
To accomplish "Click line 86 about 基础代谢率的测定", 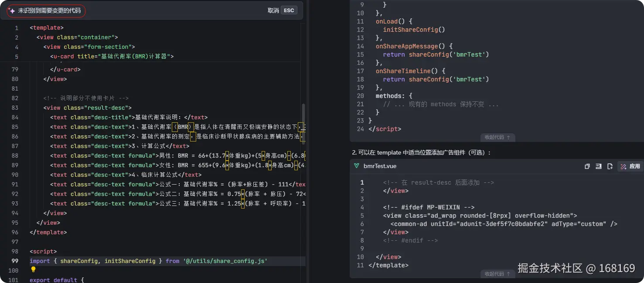I will click(x=178, y=137).
